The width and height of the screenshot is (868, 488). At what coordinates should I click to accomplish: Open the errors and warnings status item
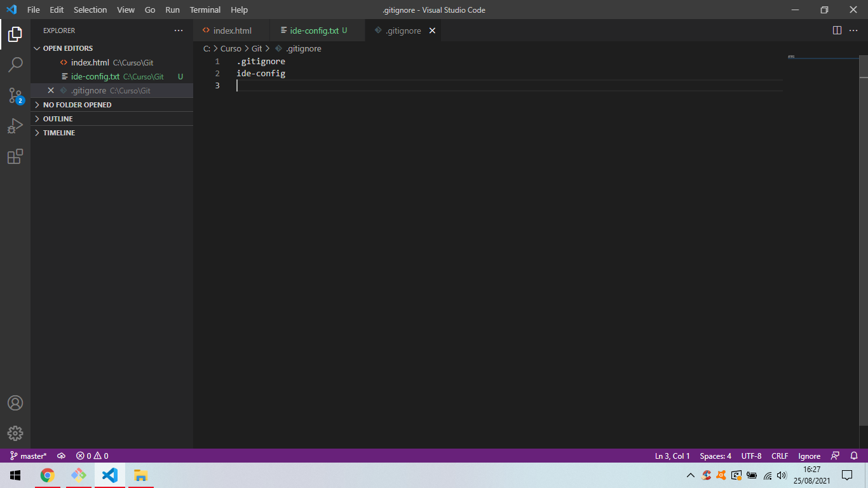coord(92,456)
